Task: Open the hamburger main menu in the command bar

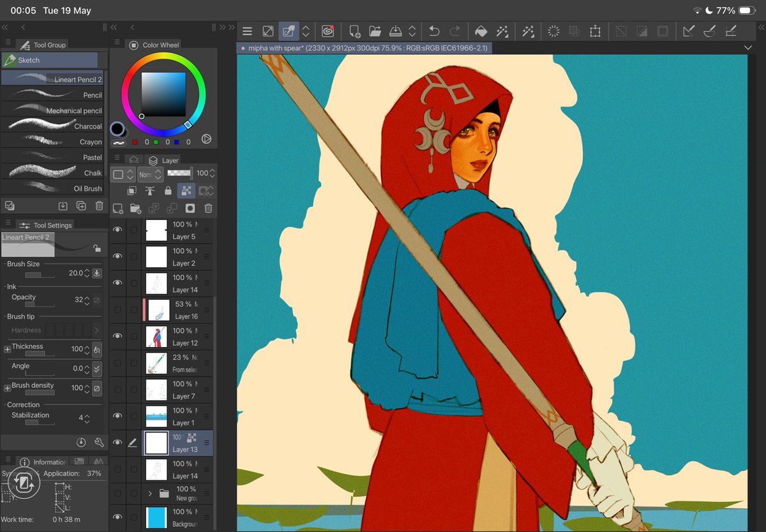Action: pos(248,31)
